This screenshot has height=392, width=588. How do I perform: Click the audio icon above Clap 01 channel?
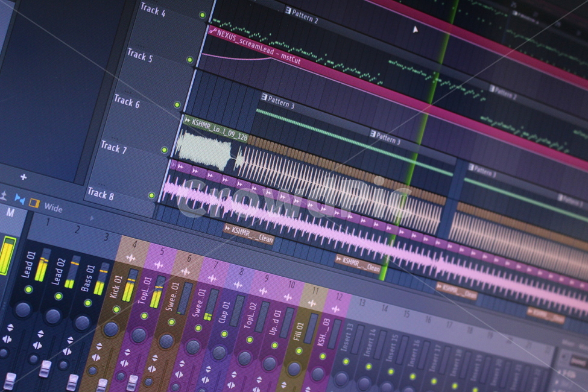238,285
